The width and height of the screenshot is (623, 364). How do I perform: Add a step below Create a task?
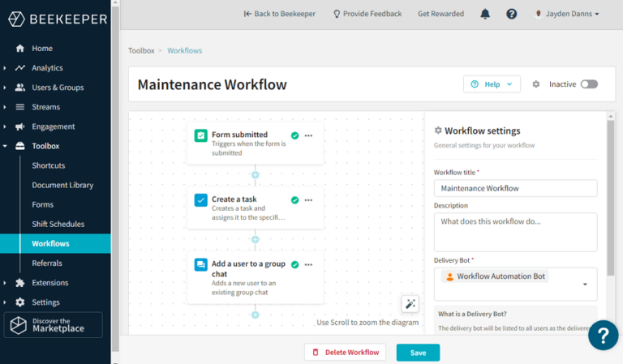pos(255,239)
